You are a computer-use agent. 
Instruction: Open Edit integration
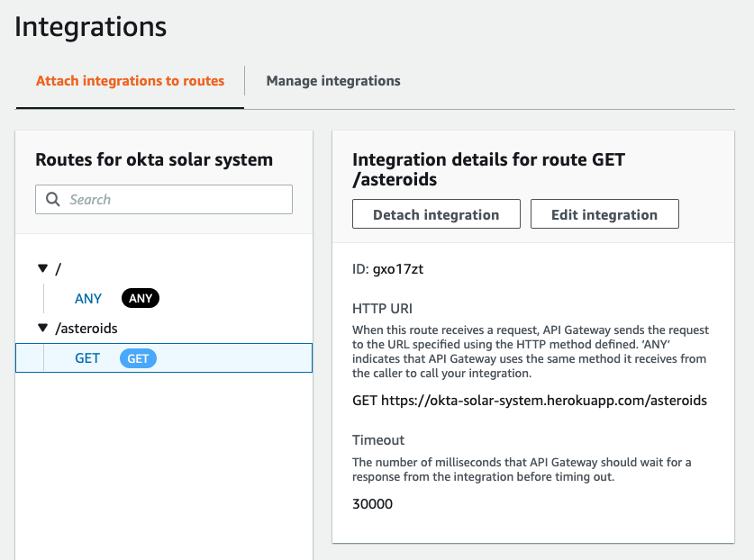[604, 214]
